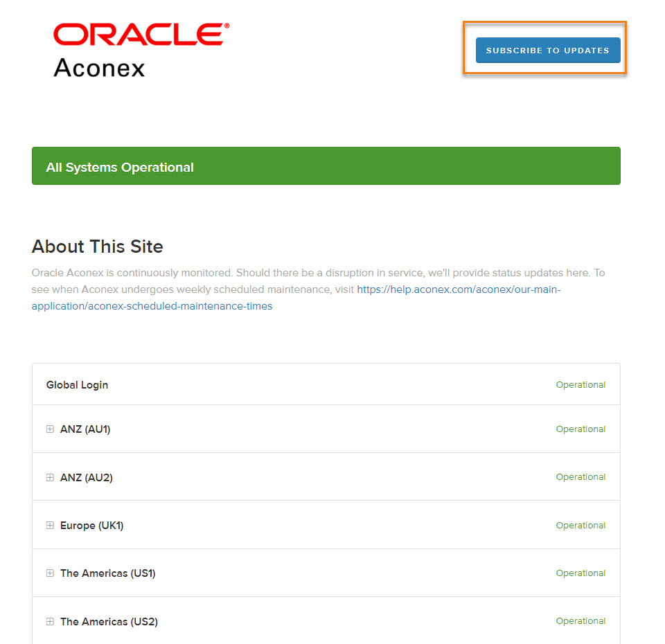665x644 pixels.
Task: Open the Aconex scheduled maintenance times link
Action: tap(296, 298)
